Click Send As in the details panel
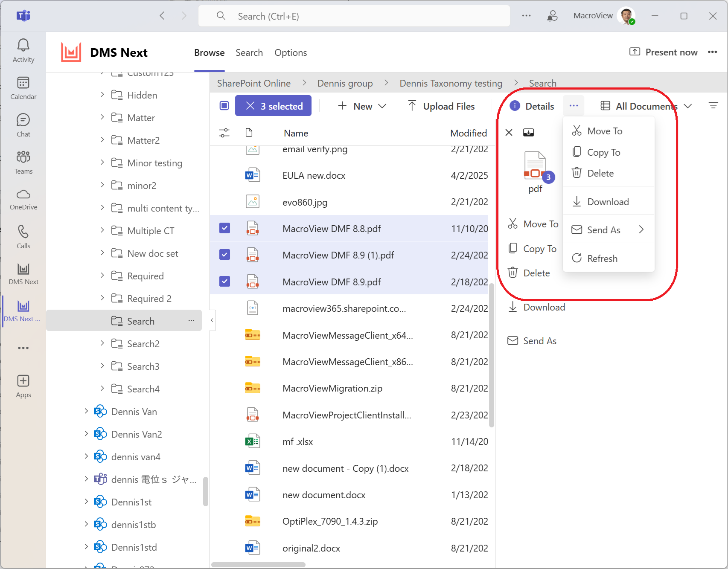Image resolution: width=728 pixels, height=569 pixels. [532, 340]
